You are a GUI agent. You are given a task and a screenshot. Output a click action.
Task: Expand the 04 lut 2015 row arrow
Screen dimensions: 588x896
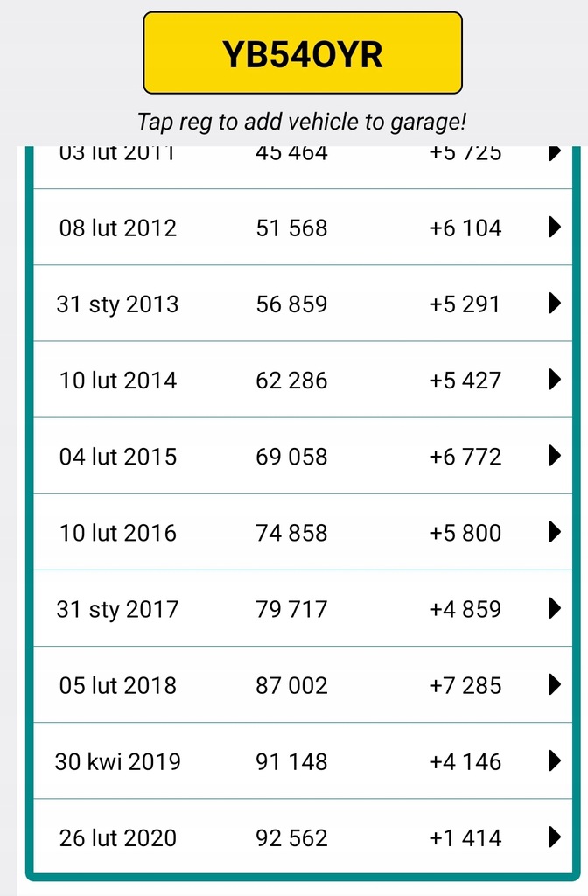(553, 456)
